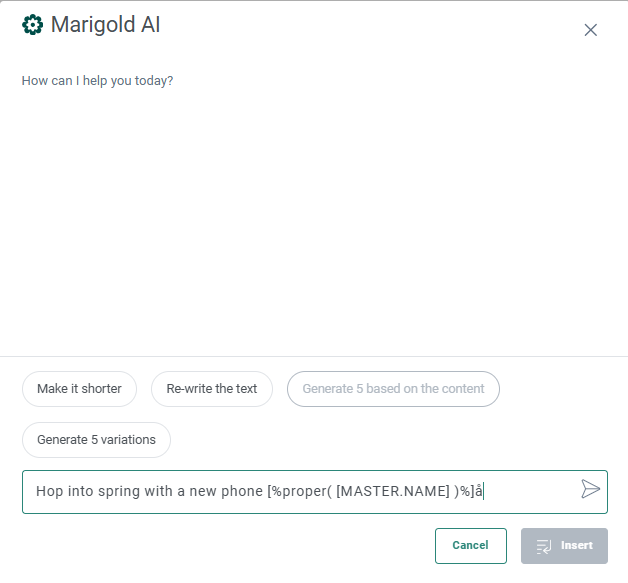Image resolution: width=628 pixels, height=583 pixels.
Task: Click the 'How can I help you today?' message
Action: [x=97, y=80]
